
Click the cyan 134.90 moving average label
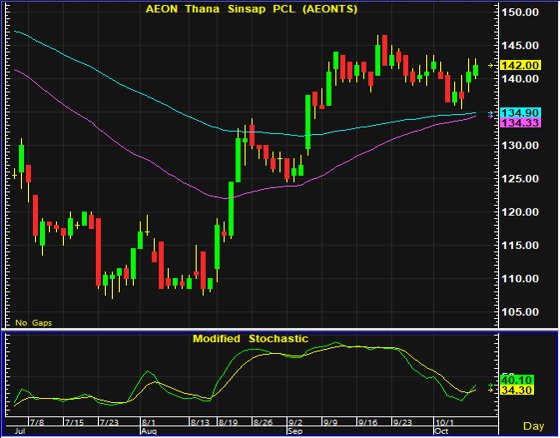click(521, 113)
